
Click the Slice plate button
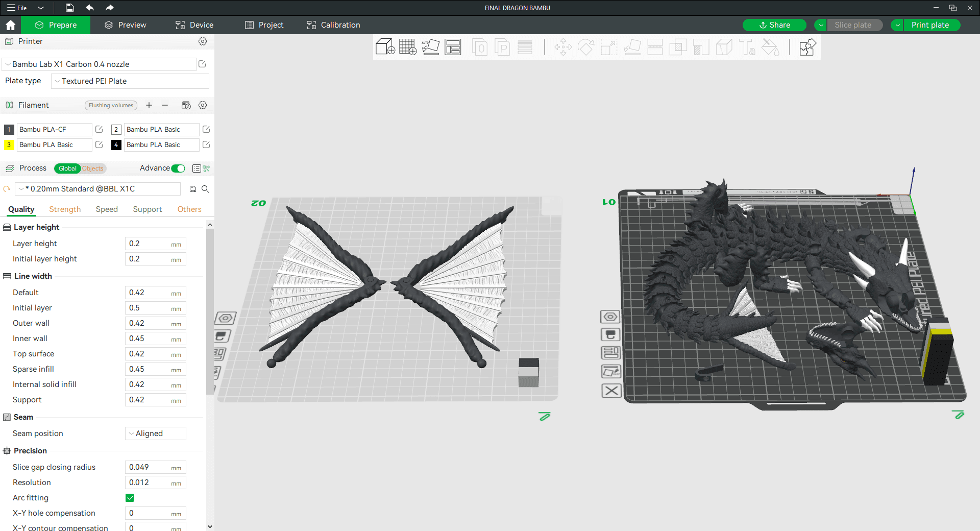click(855, 25)
